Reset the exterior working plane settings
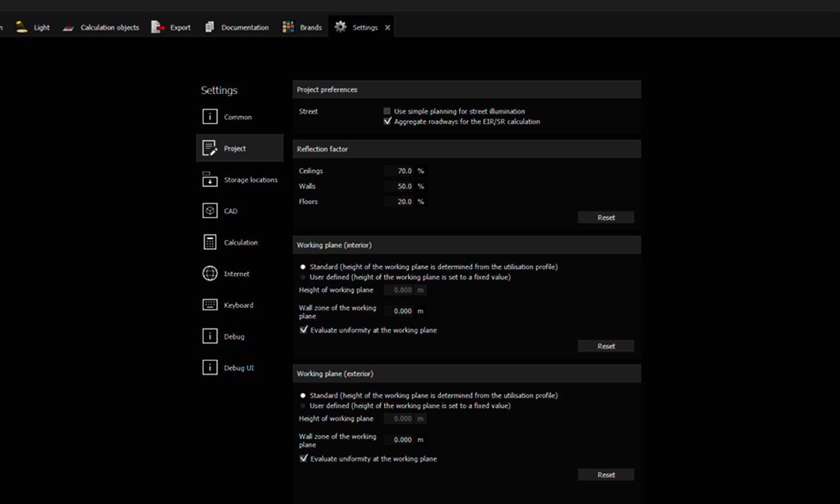Screen dimensions: 840x504 click(606, 474)
